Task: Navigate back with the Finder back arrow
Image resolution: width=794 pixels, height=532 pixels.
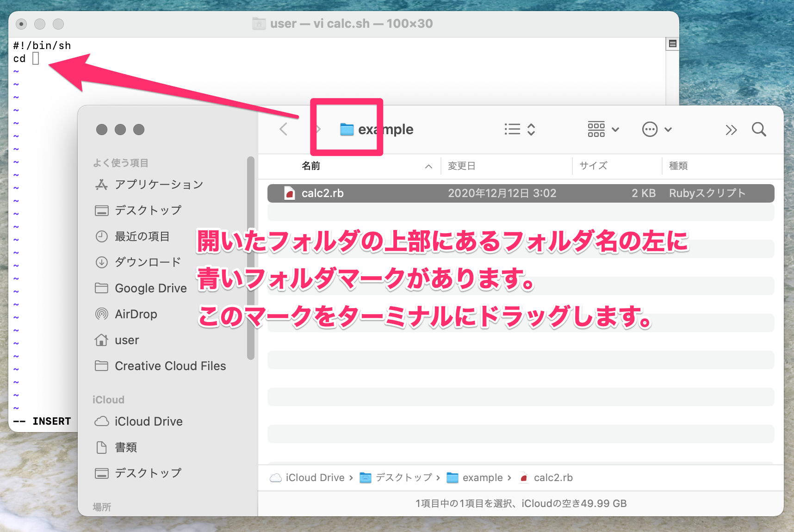Action: 283,130
